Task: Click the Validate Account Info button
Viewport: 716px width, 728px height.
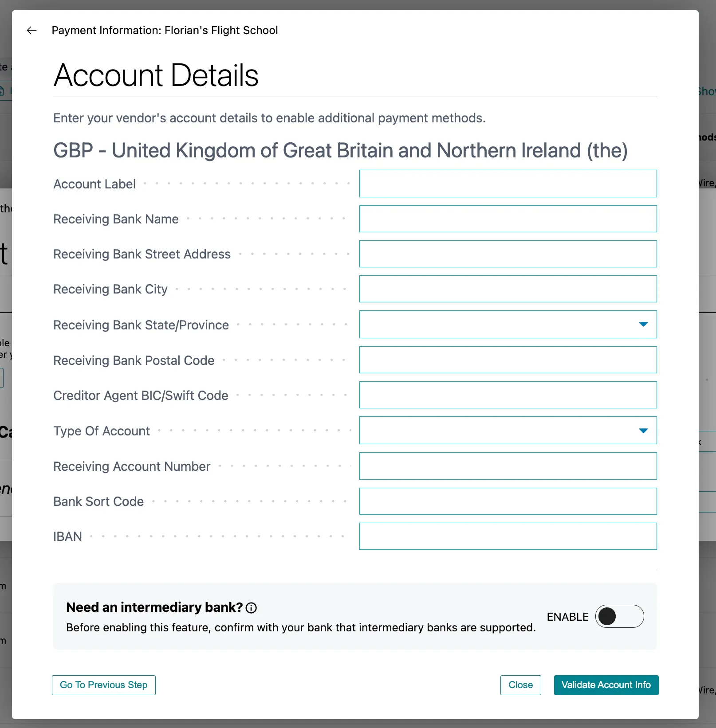Action: tap(606, 685)
